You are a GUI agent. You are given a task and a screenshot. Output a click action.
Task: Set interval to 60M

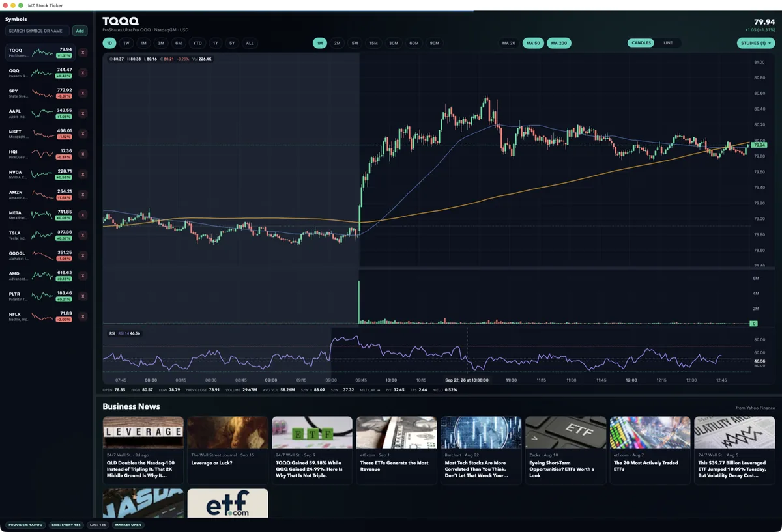click(x=414, y=43)
